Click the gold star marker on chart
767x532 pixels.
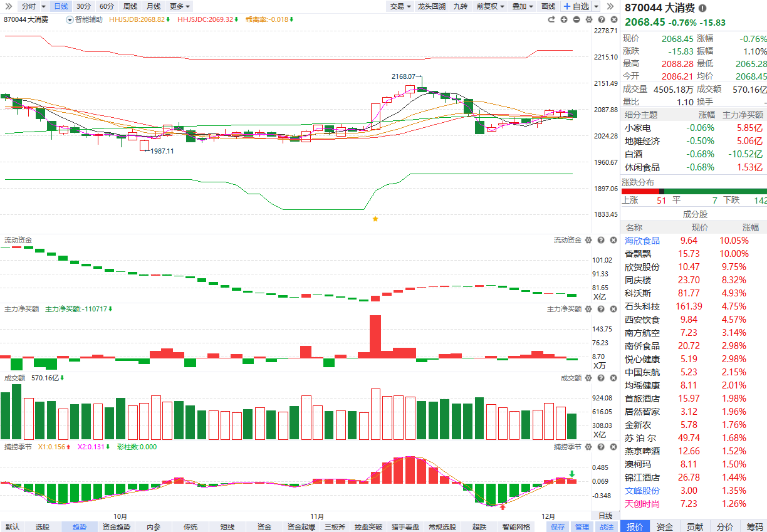375,219
